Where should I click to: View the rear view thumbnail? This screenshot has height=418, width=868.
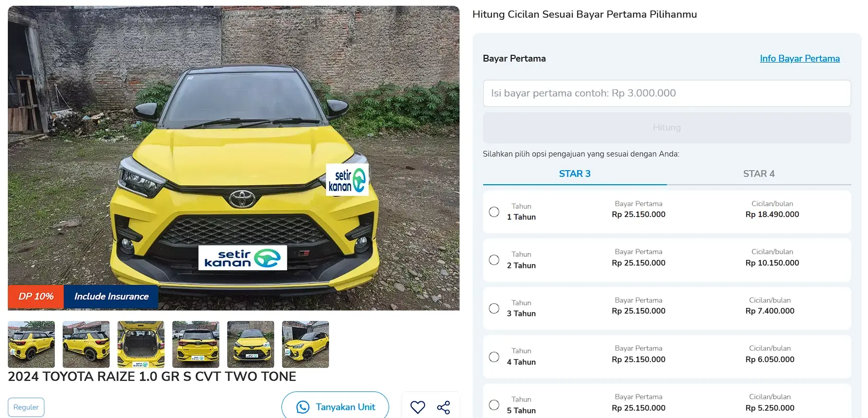pos(196,344)
